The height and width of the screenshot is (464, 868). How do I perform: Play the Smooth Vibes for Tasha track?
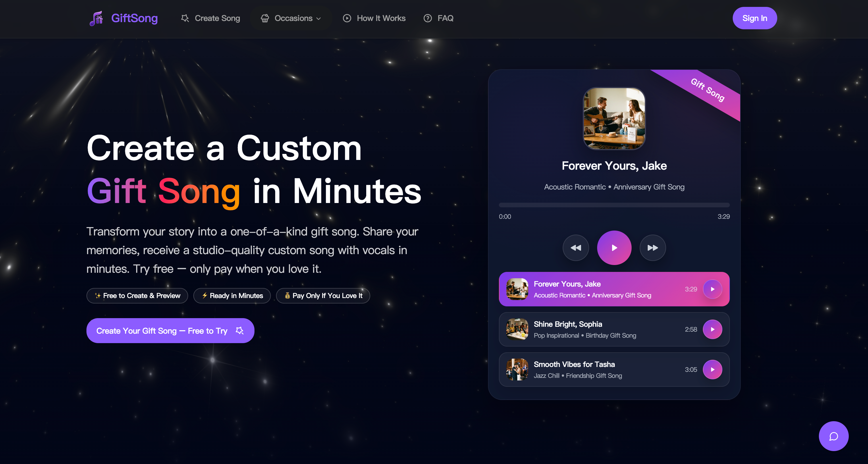click(x=712, y=369)
